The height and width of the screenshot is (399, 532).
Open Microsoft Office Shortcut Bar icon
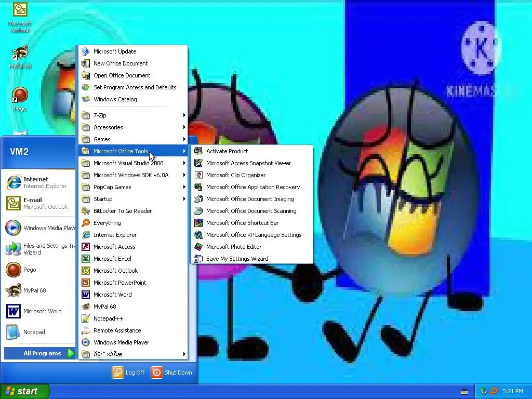pos(198,223)
